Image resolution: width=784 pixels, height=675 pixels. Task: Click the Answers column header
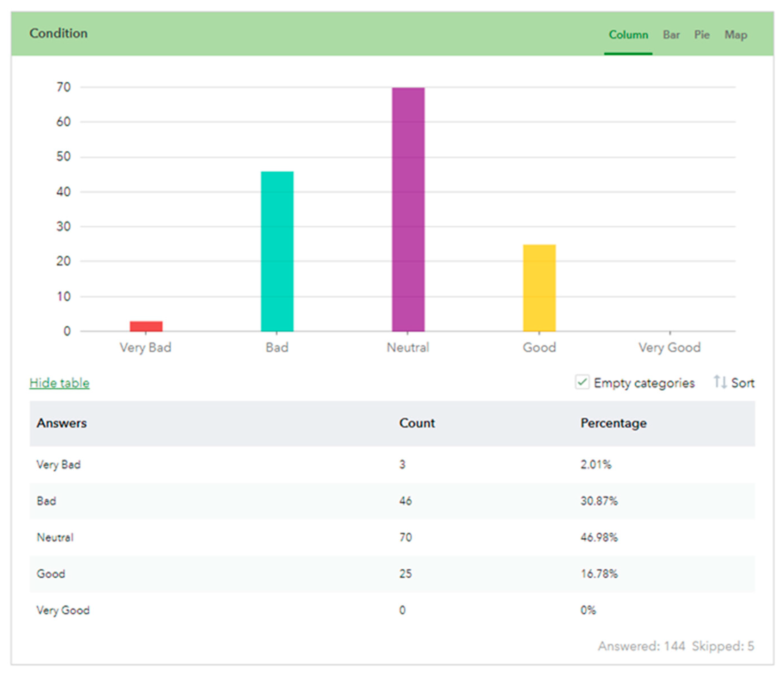pos(62,423)
